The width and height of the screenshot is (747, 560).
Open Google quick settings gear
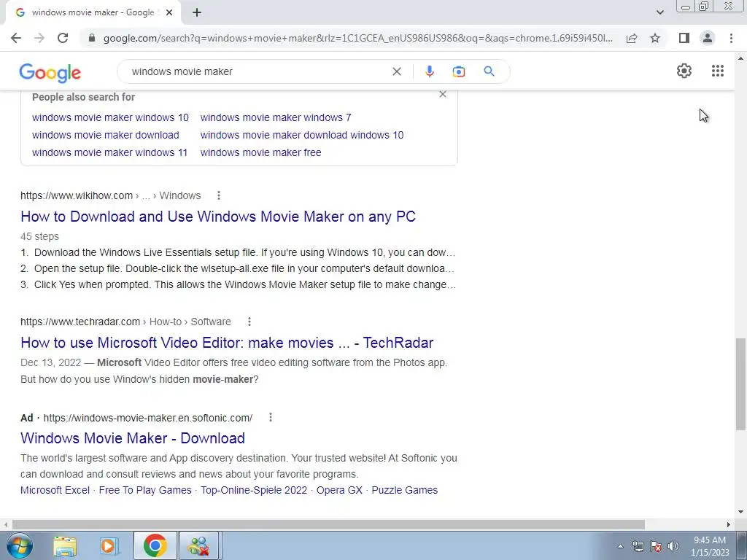click(x=684, y=71)
